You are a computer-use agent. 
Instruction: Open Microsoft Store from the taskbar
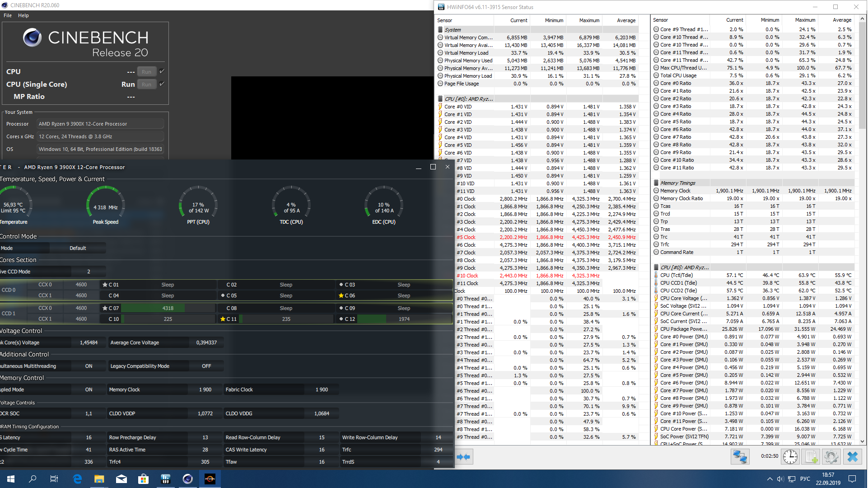pyautogui.click(x=144, y=479)
